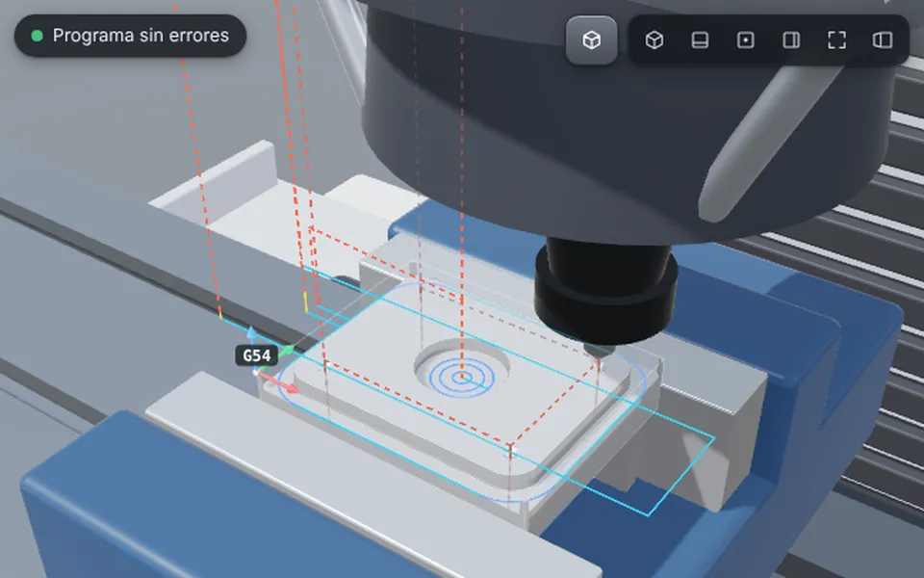Viewport: 924px width, 578px height.
Task: Click the highlighted 3D cube view-mode button
Action: tap(592, 40)
